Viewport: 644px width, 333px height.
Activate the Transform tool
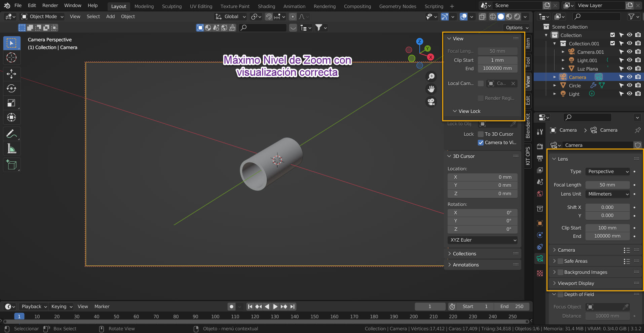pos(11,117)
